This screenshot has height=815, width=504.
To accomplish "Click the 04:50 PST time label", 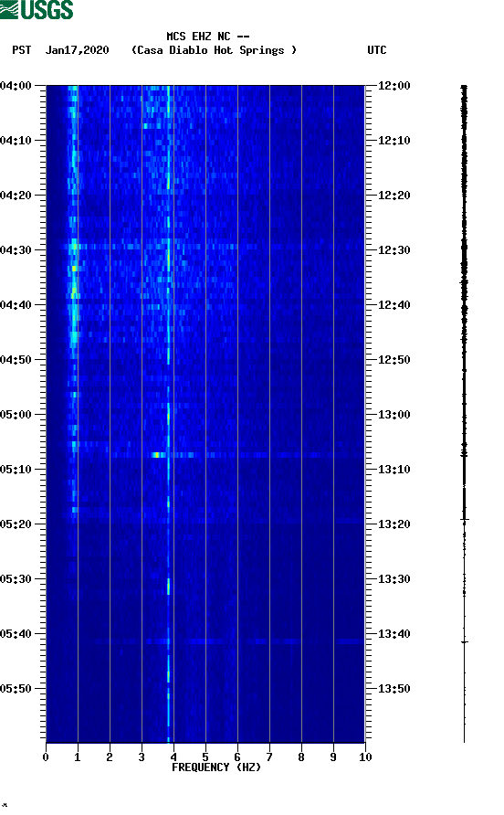I will pos(16,360).
